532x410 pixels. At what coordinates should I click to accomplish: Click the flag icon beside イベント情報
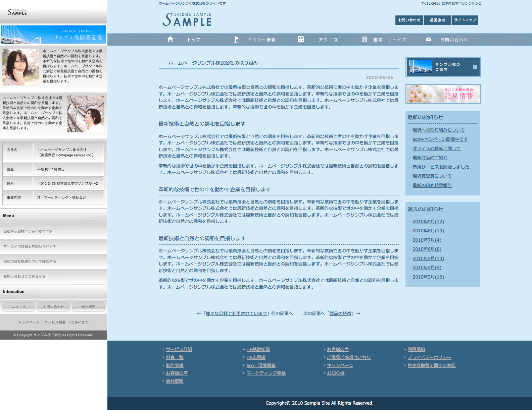tap(236, 40)
